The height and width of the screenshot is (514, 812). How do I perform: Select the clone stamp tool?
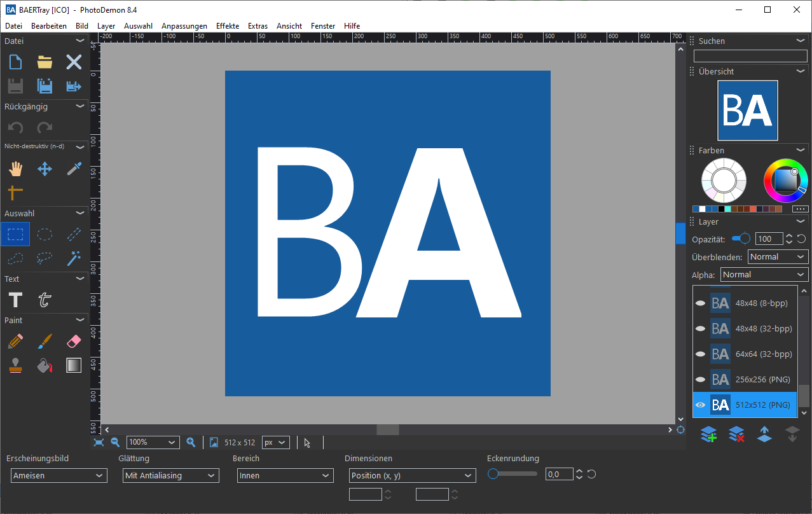coord(15,365)
